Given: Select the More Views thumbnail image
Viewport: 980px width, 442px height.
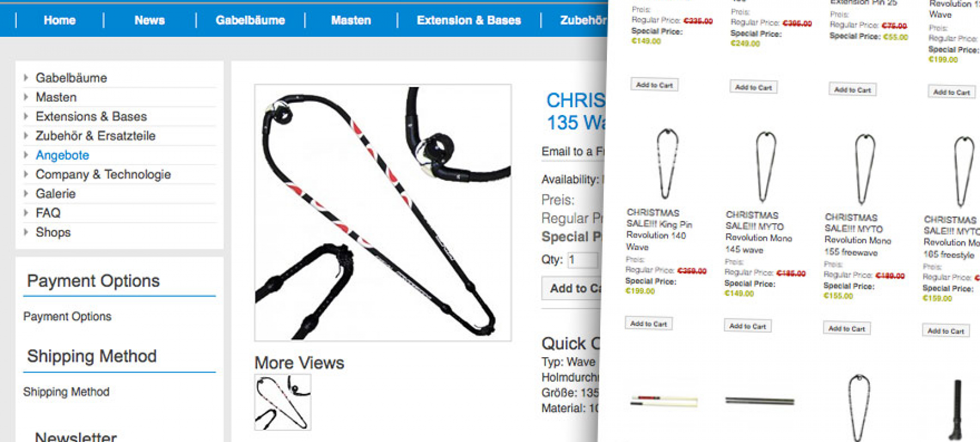Looking at the screenshot, I should (x=283, y=402).
